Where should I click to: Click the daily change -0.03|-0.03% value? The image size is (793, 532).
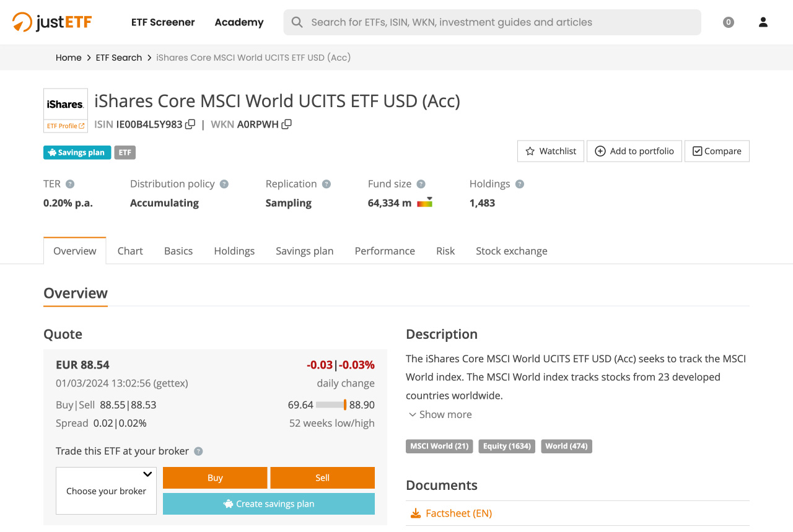point(341,365)
